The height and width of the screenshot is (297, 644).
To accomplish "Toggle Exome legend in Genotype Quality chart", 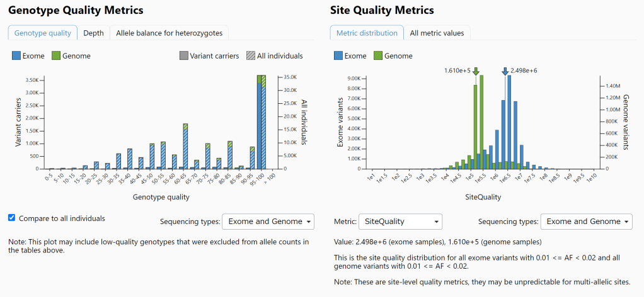I will (x=28, y=56).
